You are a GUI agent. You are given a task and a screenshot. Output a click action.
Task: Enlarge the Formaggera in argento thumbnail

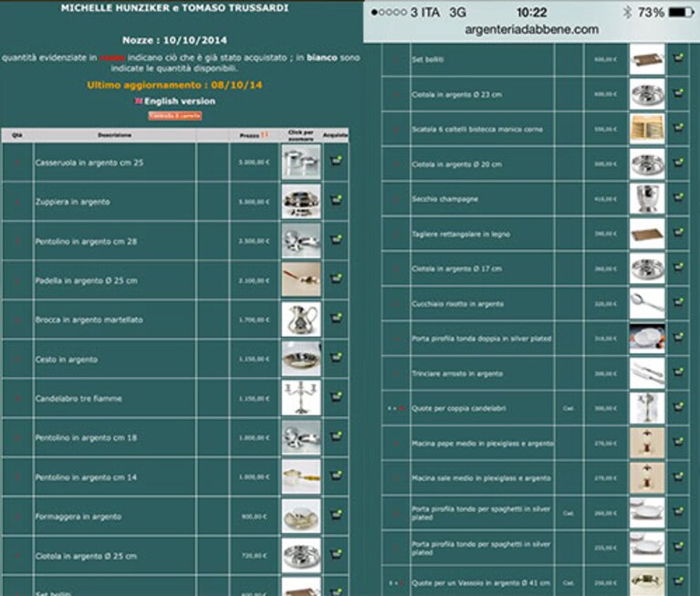[301, 516]
